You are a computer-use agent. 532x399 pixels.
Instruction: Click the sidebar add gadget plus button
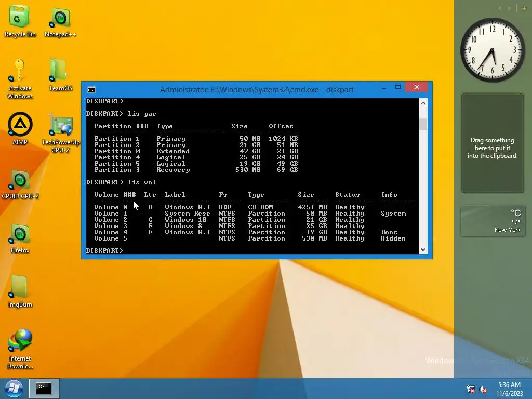[x=524, y=8]
